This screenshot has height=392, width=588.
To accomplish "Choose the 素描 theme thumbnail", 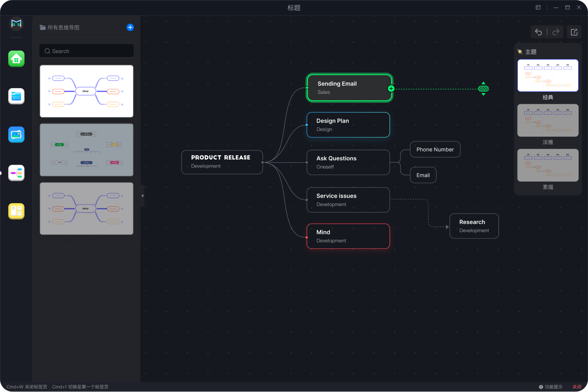I will pos(548,165).
